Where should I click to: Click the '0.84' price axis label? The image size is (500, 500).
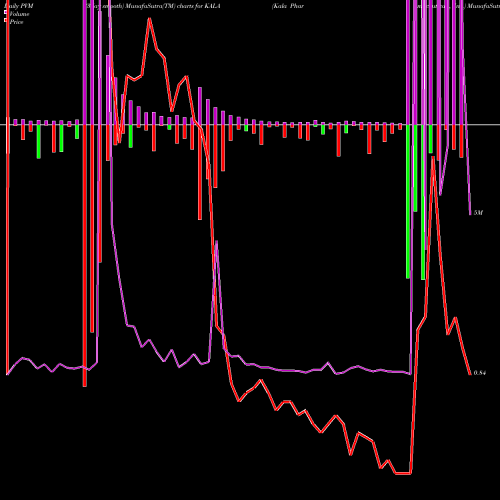click(479, 373)
